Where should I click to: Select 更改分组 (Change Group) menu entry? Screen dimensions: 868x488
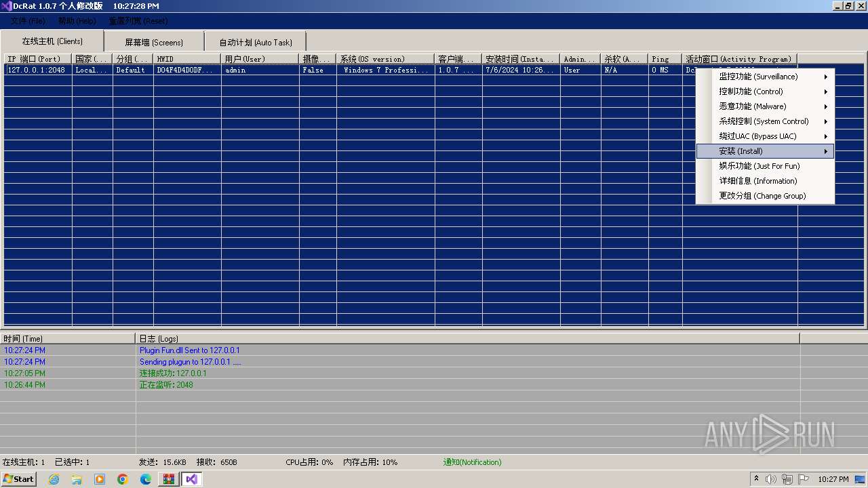click(766, 196)
